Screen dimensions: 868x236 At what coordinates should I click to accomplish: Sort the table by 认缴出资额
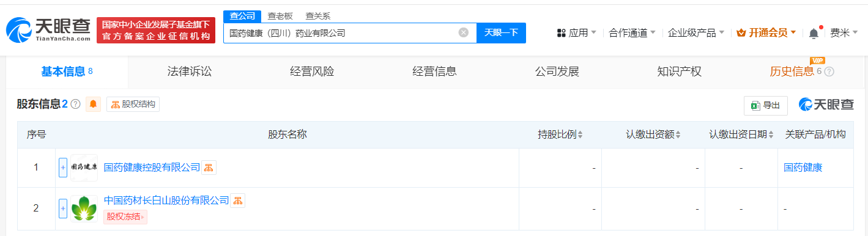point(653,135)
